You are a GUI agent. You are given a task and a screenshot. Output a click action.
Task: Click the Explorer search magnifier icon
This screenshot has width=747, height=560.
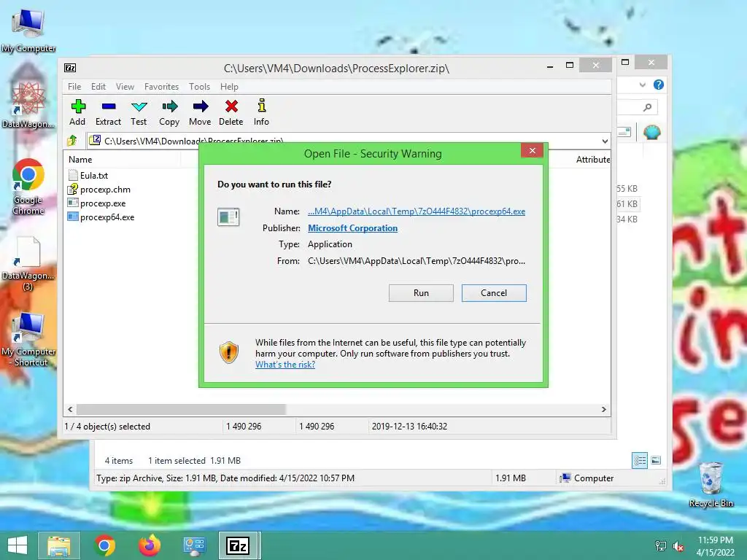[x=647, y=107]
